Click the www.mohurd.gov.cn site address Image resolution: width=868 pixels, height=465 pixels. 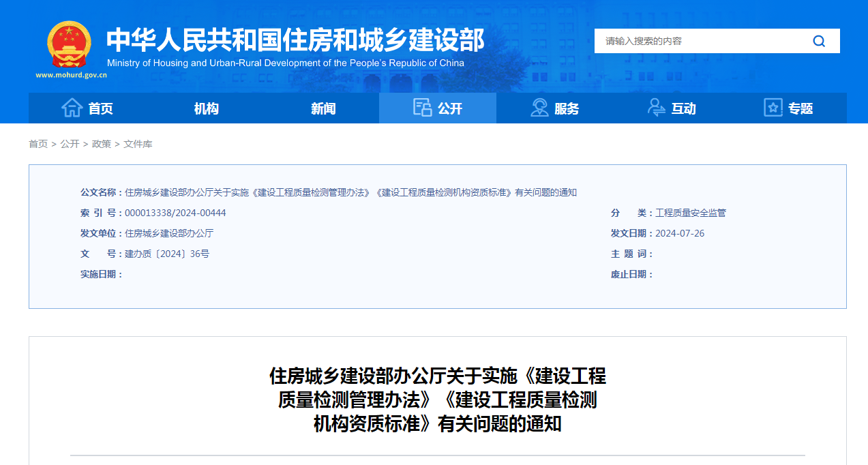click(x=71, y=75)
